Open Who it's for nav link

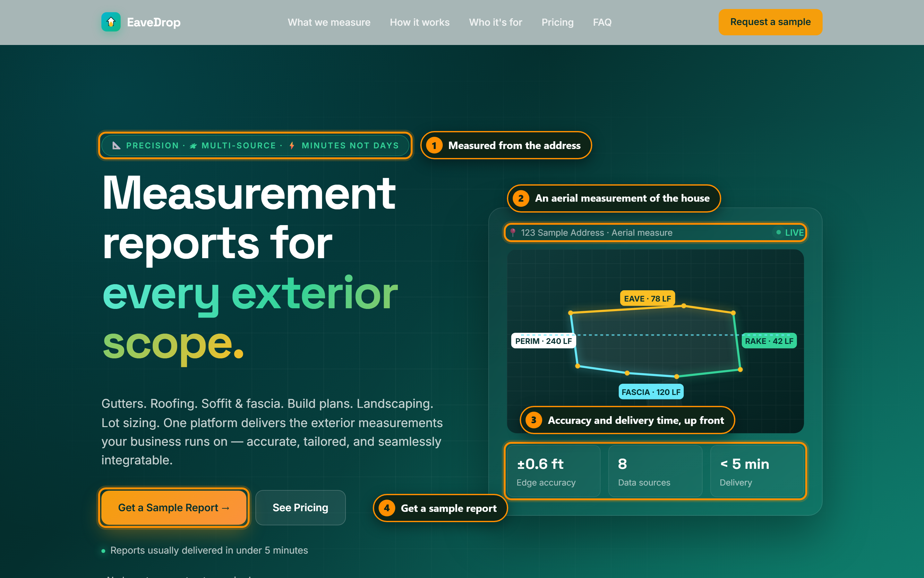coord(495,22)
